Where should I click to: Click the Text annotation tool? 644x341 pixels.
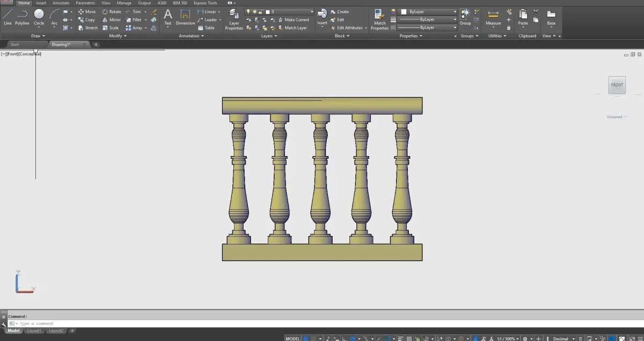click(168, 17)
